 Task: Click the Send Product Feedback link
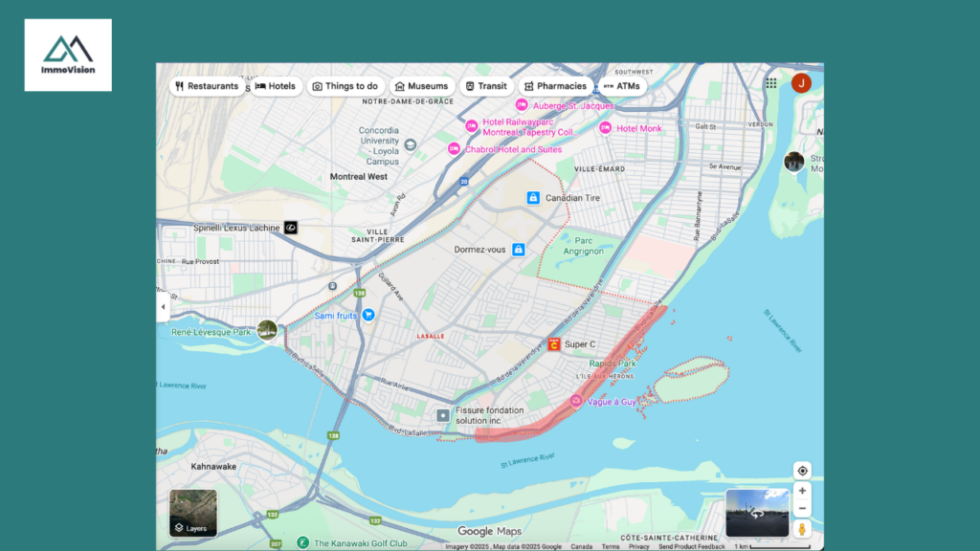coord(691,546)
